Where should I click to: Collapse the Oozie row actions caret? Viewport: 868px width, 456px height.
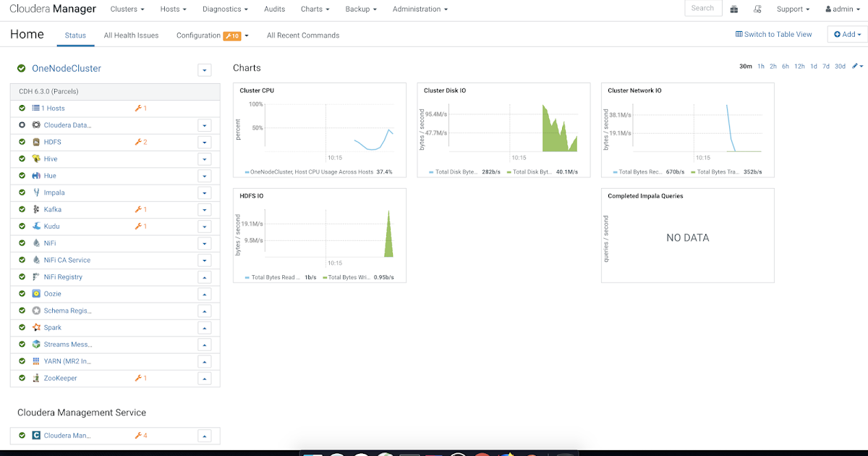click(x=204, y=294)
